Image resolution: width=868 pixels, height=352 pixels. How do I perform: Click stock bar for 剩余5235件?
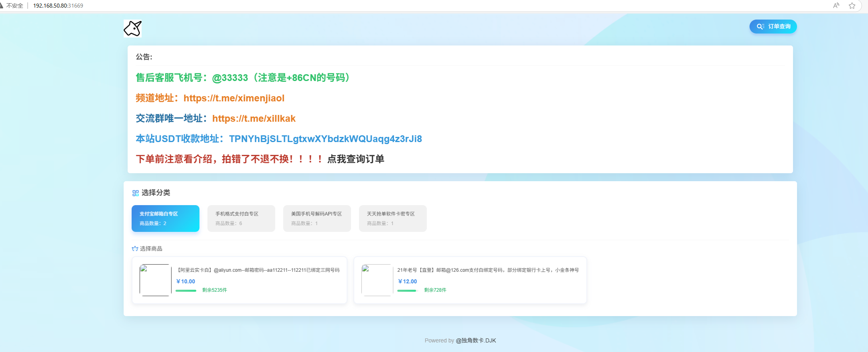click(x=186, y=291)
